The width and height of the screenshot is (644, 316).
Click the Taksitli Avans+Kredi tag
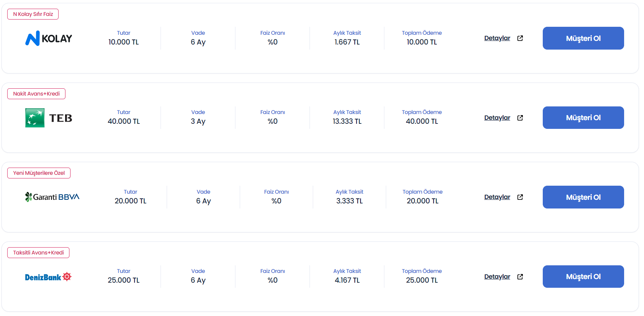point(38,253)
